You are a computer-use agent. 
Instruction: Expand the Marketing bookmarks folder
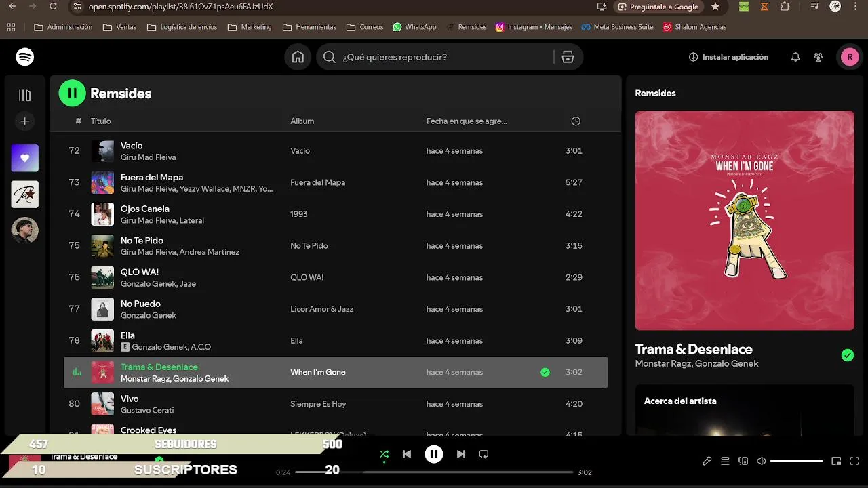(x=250, y=27)
